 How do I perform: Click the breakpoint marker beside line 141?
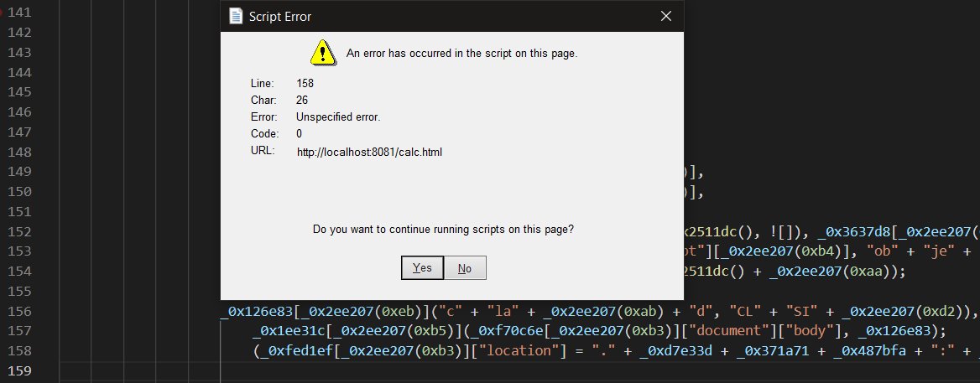pyautogui.click(x=1, y=12)
